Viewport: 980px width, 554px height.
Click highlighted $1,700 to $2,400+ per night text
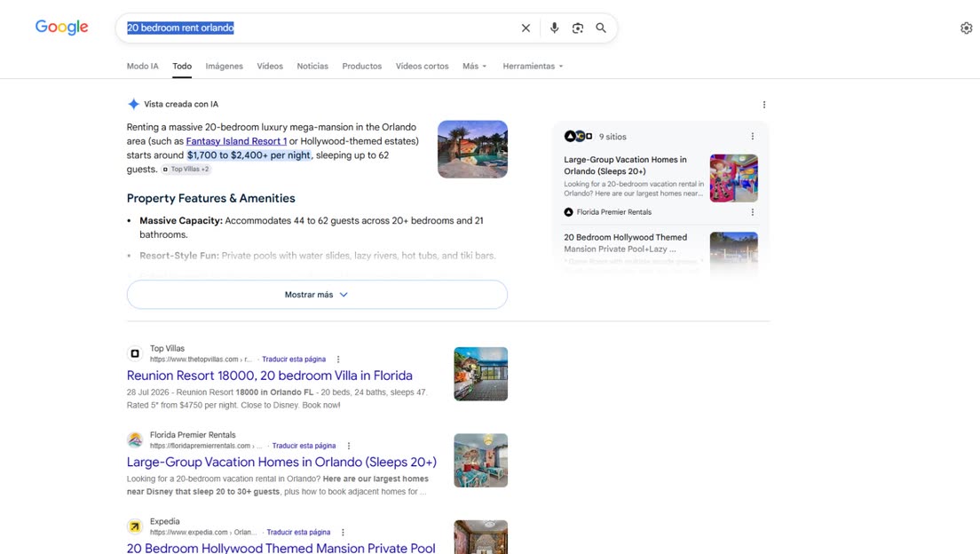[x=249, y=155]
